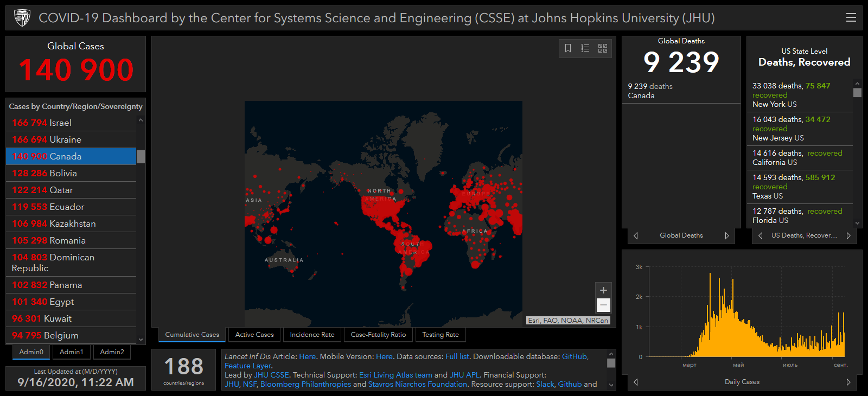Viewport: 868px width, 396px height.
Task: Zoom out on the map
Action: 603,305
